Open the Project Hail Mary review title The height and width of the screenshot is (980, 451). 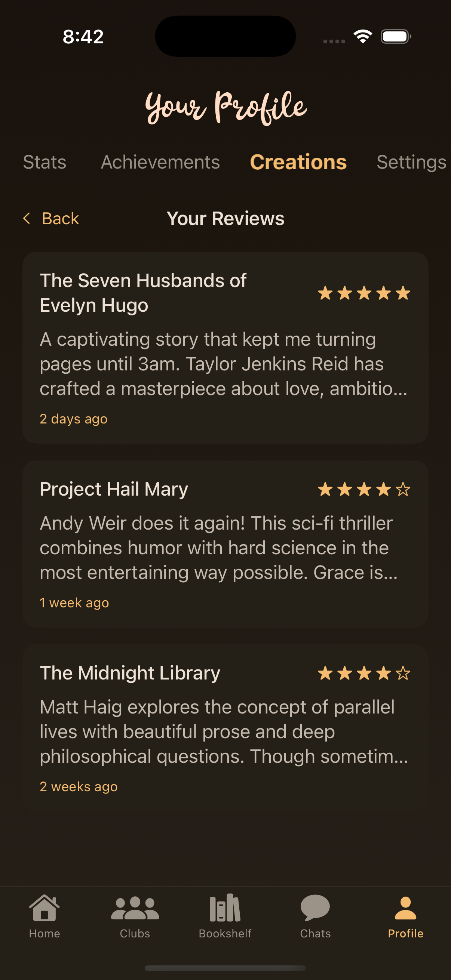tap(114, 489)
